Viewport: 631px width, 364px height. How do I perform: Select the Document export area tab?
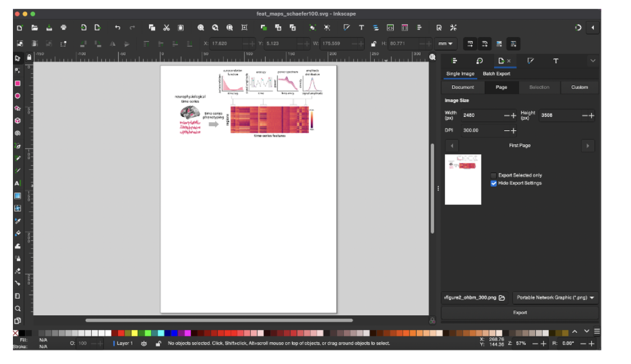462,87
